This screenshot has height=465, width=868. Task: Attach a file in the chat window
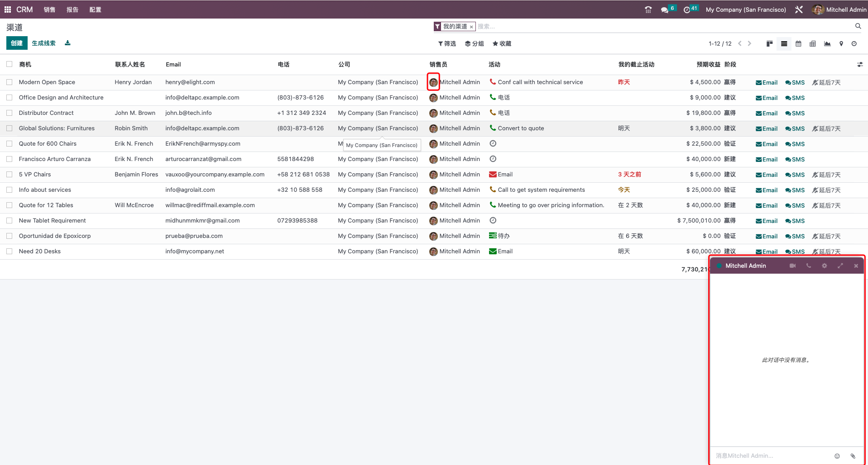(x=853, y=456)
